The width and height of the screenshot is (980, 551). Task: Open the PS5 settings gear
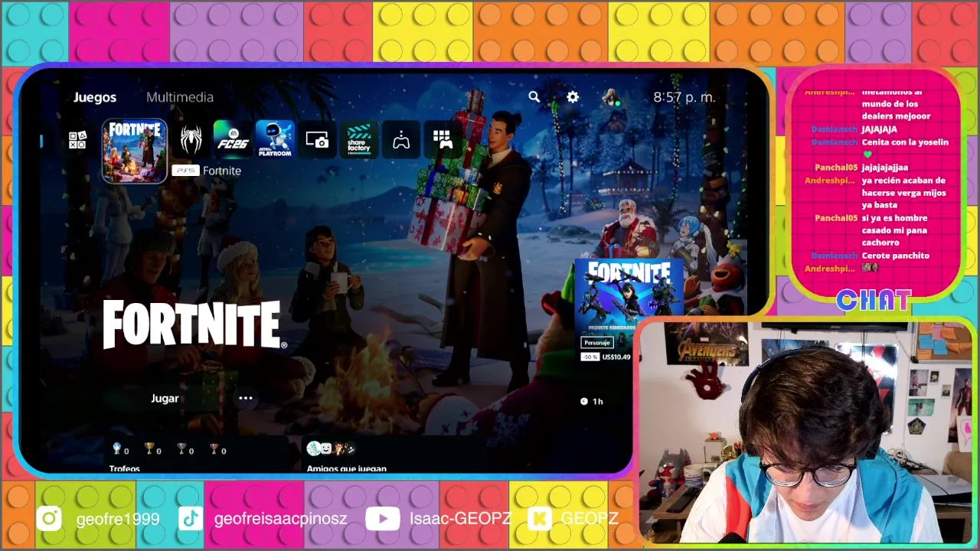(573, 97)
